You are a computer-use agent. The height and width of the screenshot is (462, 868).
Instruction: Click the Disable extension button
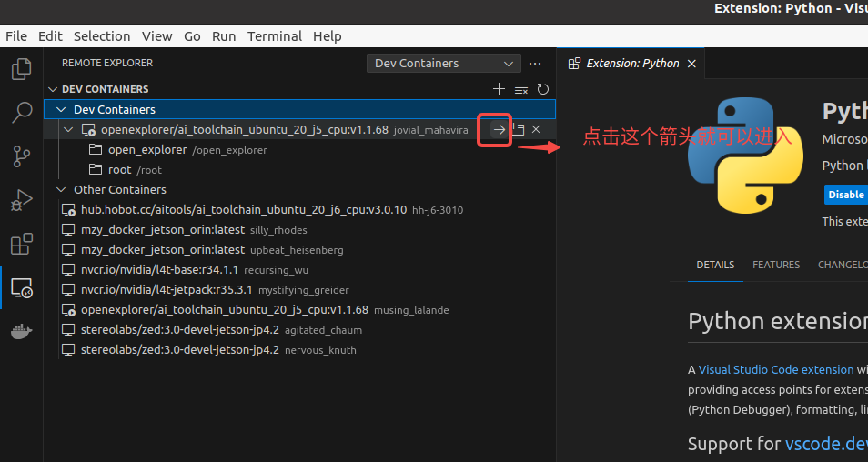(x=845, y=195)
